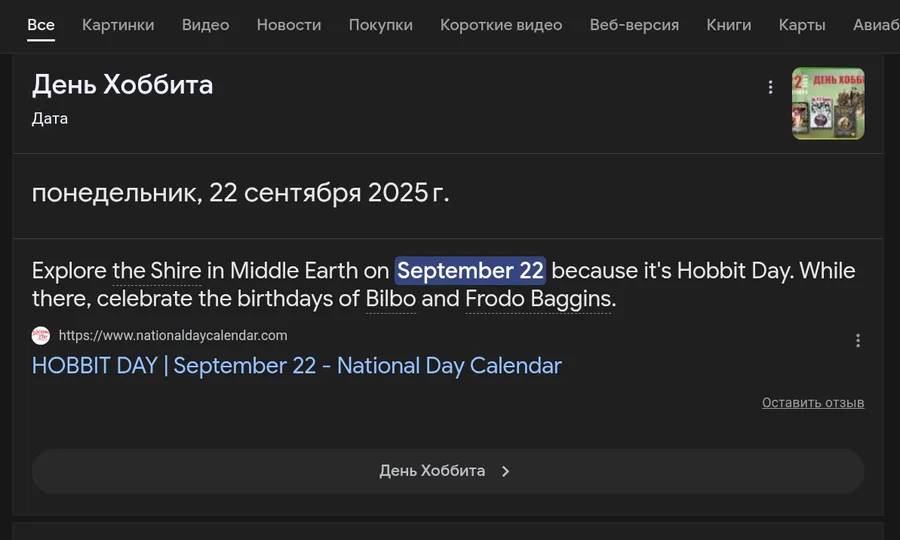Open the Книги tab

(x=729, y=25)
